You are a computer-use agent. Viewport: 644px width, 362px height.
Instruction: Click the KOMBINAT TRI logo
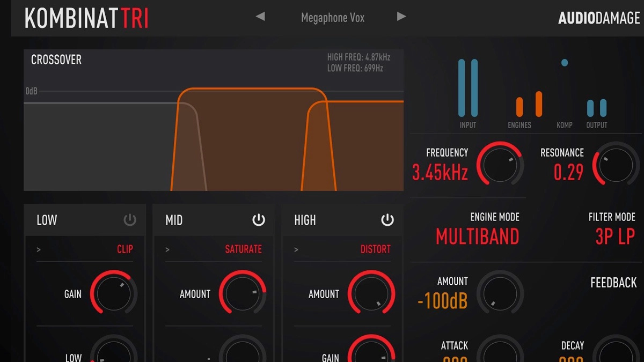(x=86, y=18)
